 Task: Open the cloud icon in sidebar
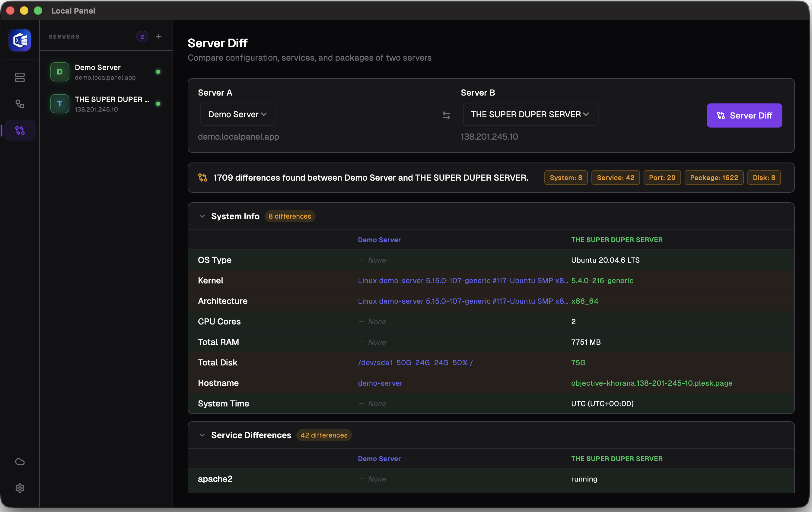click(20, 461)
